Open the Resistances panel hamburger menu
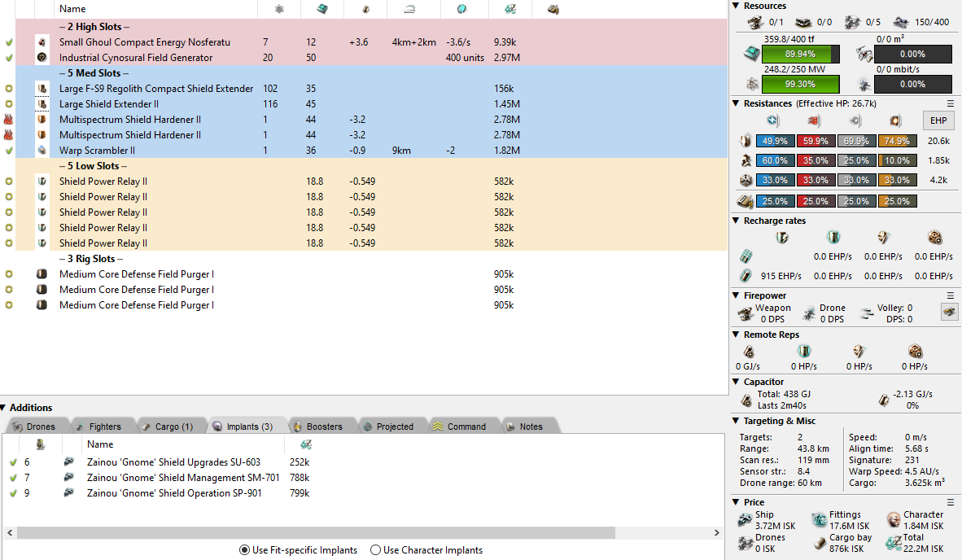Image resolution: width=962 pixels, height=560 pixels. tap(950, 103)
